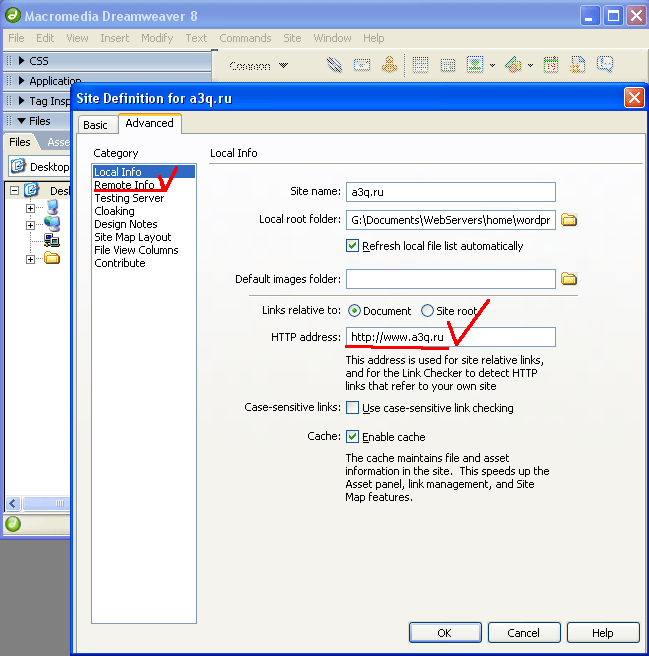Open the Media dropdown arrow
Screen dimensions: 649x656
coord(531,65)
